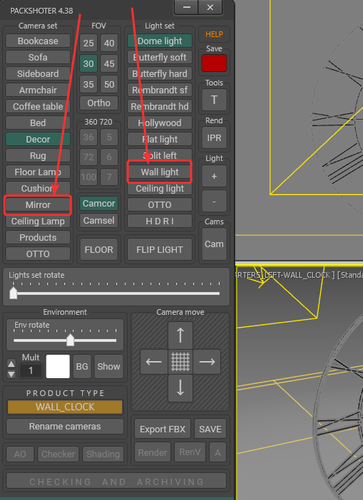Set FOV to 30
Viewport: 363px width, 500px height.
(88, 64)
